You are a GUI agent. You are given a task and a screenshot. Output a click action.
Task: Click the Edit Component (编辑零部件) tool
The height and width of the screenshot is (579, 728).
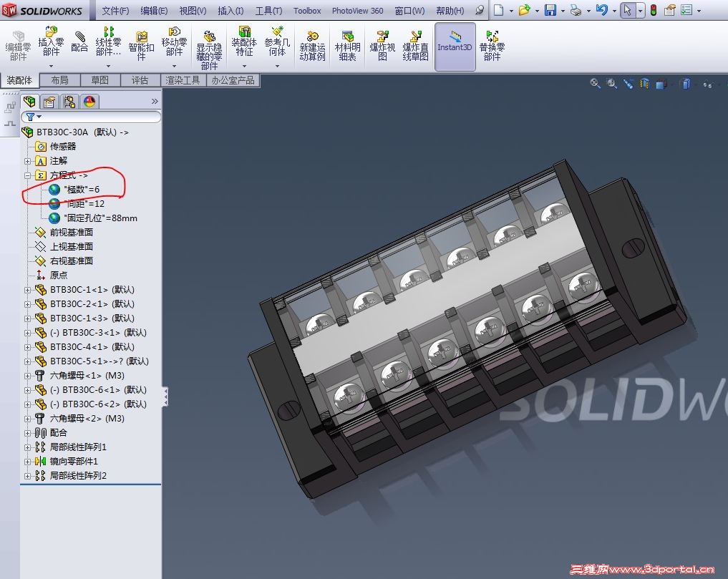[x=18, y=46]
